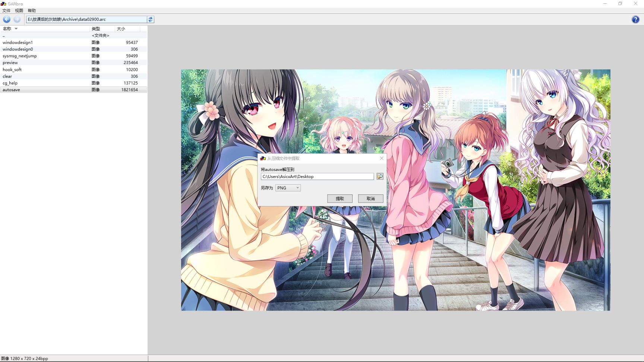Viewport: 644px width, 362px height.
Task: Select the autosave file row
Action: (73, 90)
